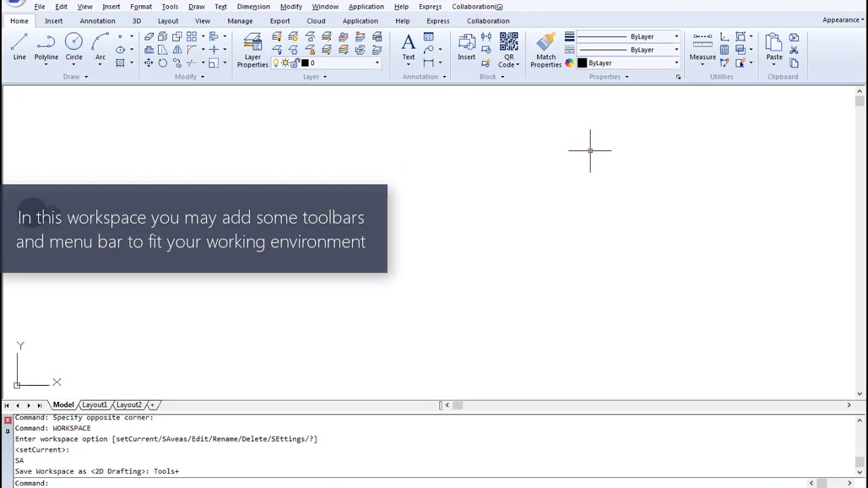Close the command line panel
This screenshot has height=488, width=868.
click(8, 420)
